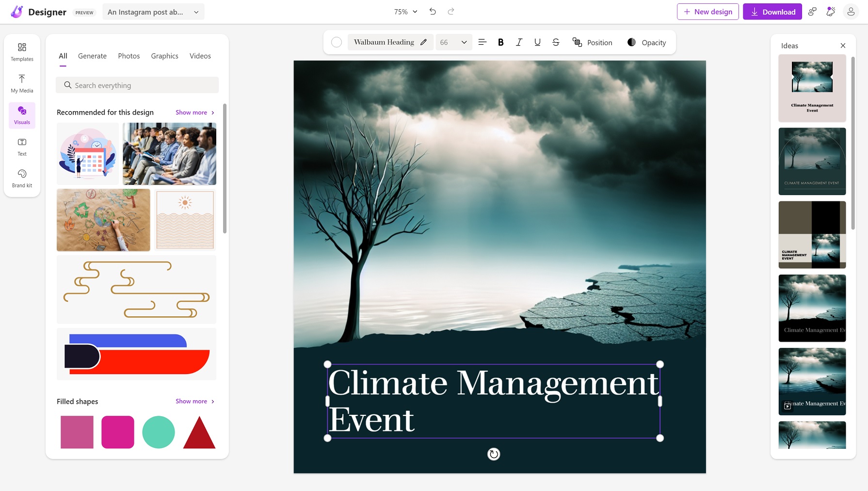Open the Templates panel
868x491 pixels.
point(22,51)
